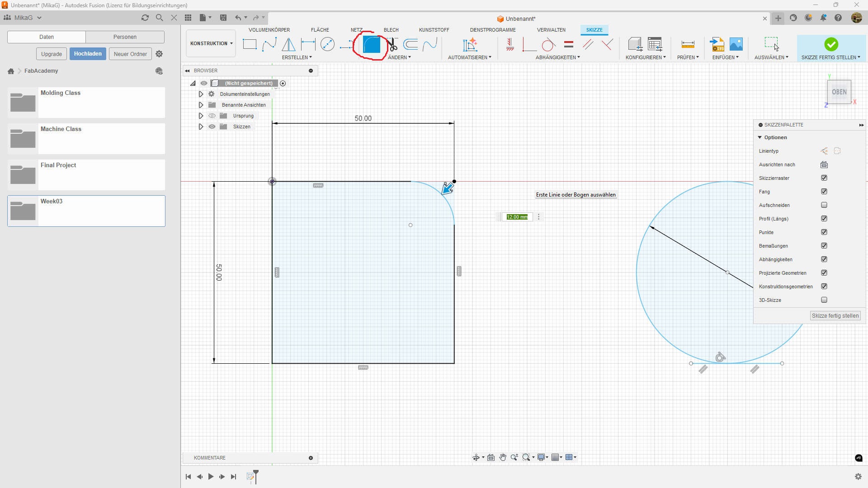868x488 pixels.
Task: Click the refresh data panel icon
Action: [145, 18]
